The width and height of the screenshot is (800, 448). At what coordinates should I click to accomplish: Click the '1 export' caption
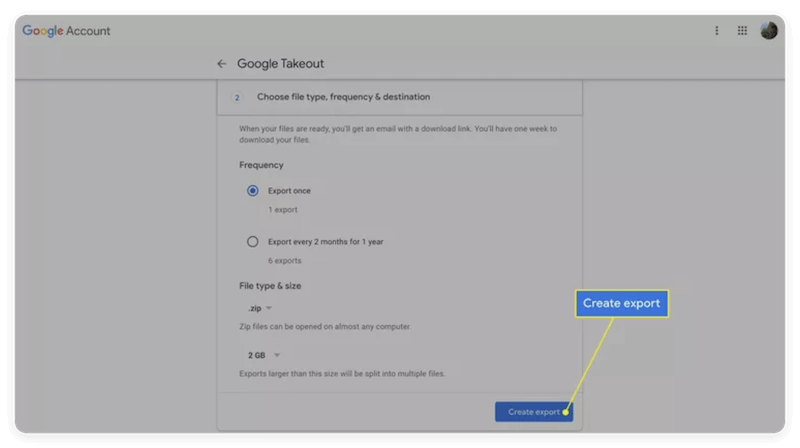(283, 210)
